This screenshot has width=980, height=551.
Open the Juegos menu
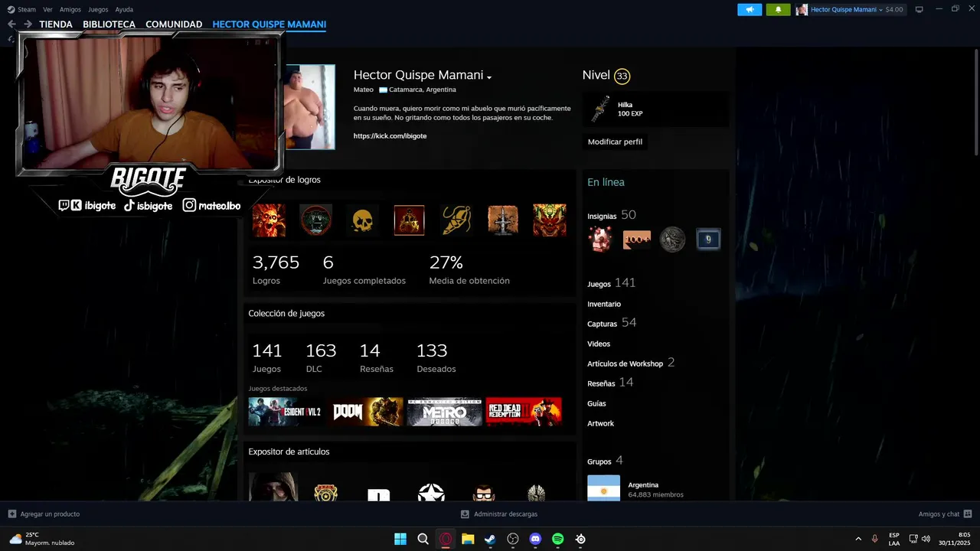(98, 9)
